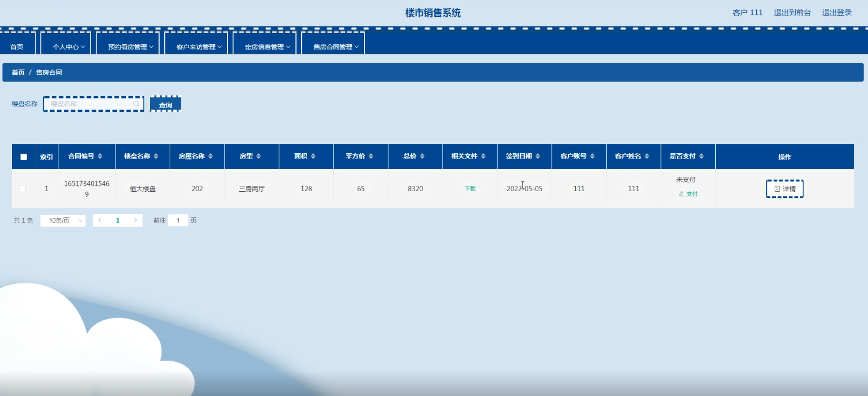Click the 三房两厅 cell
868x396 pixels.
(x=252, y=189)
